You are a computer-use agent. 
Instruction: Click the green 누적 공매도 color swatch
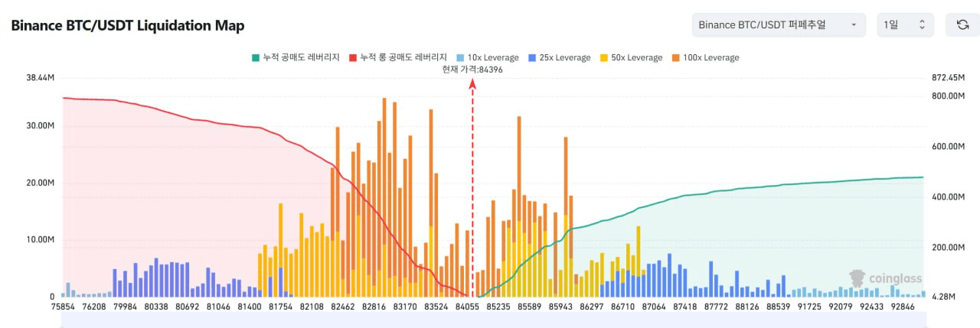[256, 58]
